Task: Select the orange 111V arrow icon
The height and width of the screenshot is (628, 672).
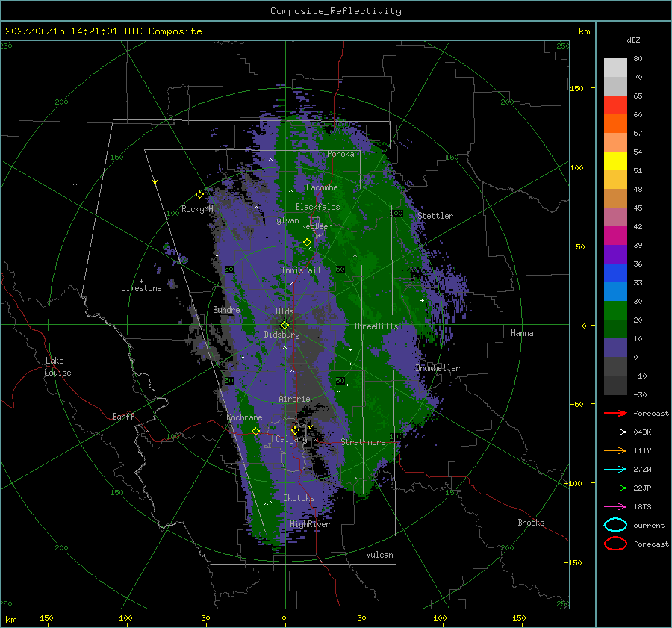Action: click(x=615, y=450)
